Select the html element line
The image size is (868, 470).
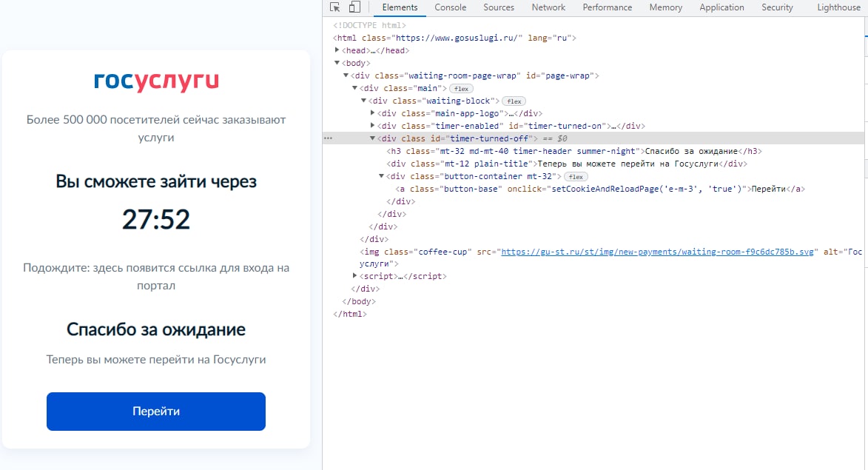[454, 38]
